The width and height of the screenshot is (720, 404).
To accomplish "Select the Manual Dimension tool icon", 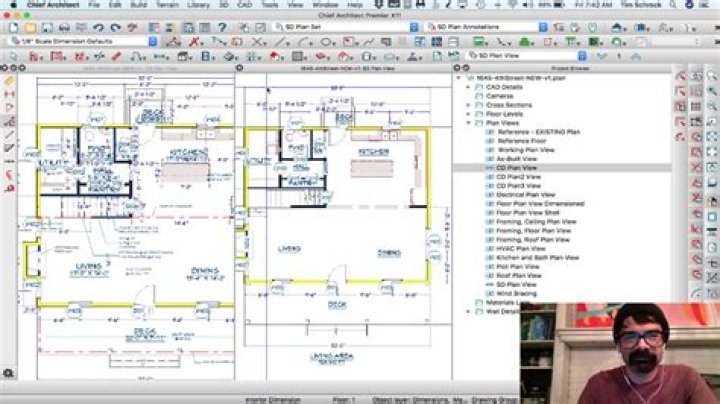I will tap(173, 42).
